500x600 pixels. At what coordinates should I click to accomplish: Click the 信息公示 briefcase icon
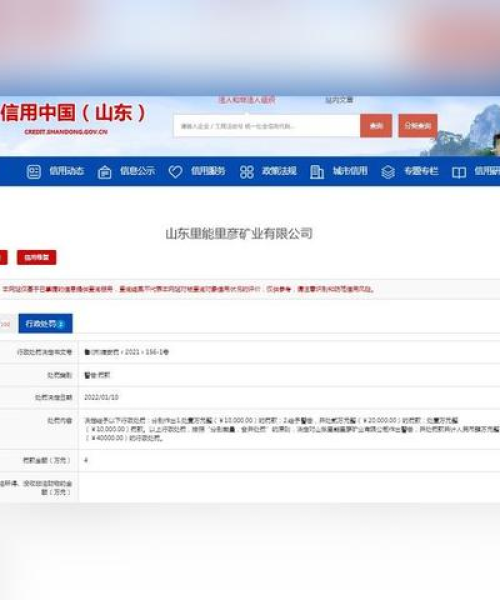104,172
